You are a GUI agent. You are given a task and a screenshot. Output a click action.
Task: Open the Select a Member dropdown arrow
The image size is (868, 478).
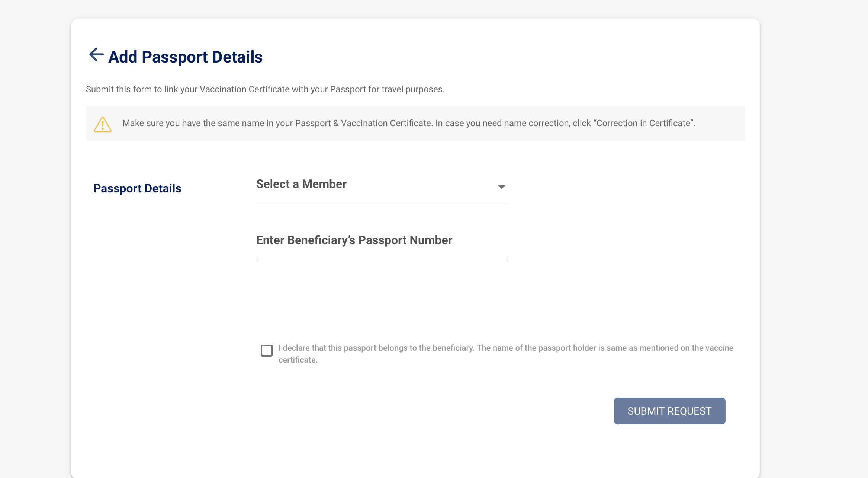501,187
